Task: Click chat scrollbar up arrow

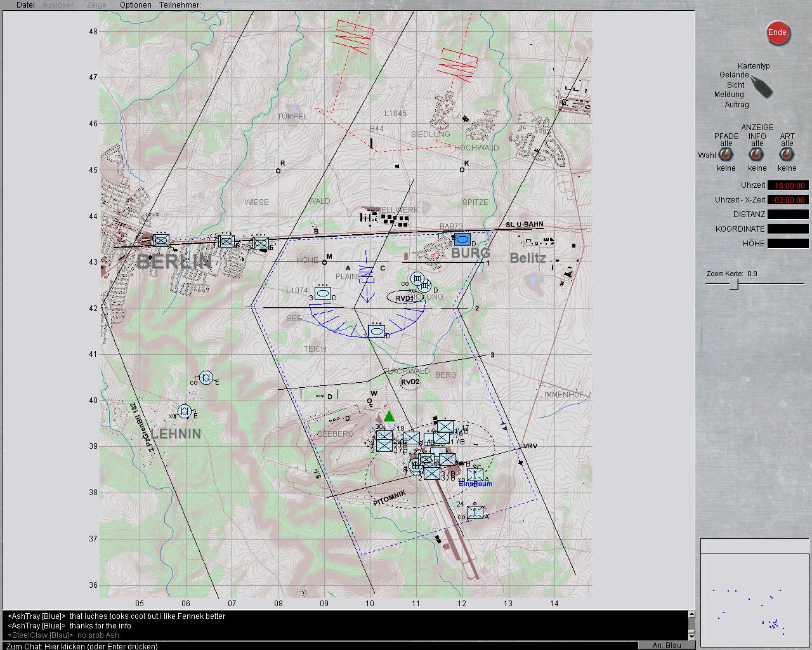Action: coord(691,614)
